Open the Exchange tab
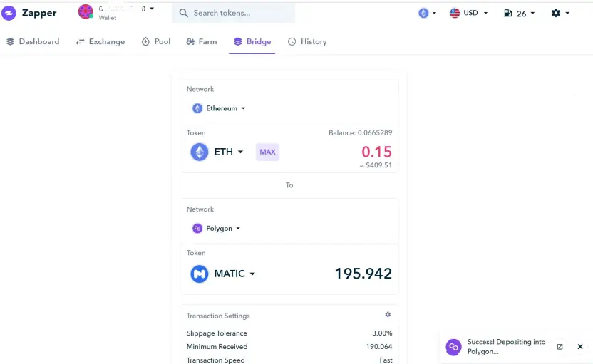 tap(100, 41)
